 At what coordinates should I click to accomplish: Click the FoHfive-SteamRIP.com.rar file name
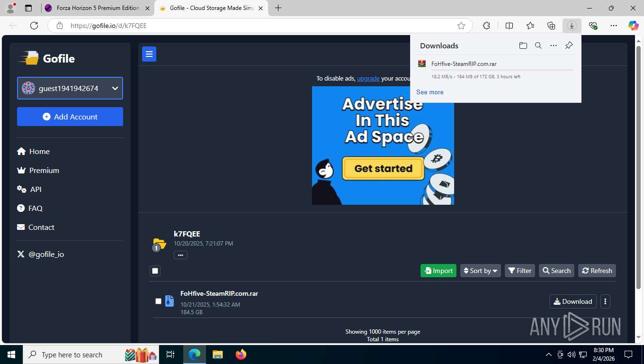(219, 293)
